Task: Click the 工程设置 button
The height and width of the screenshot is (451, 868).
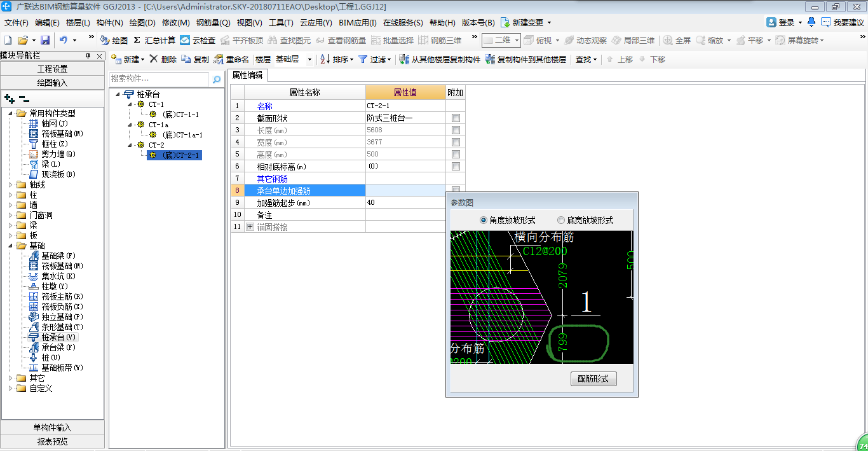Action: [x=52, y=69]
